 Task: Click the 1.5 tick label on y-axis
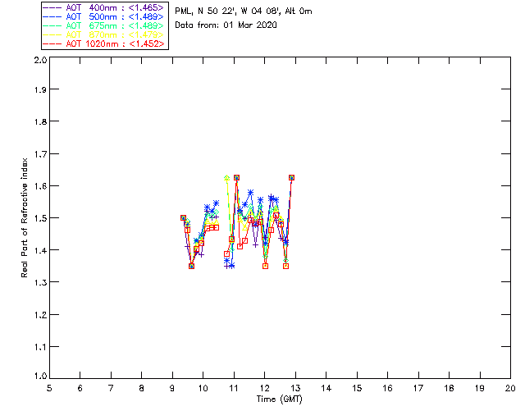click(x=39, y=218)
